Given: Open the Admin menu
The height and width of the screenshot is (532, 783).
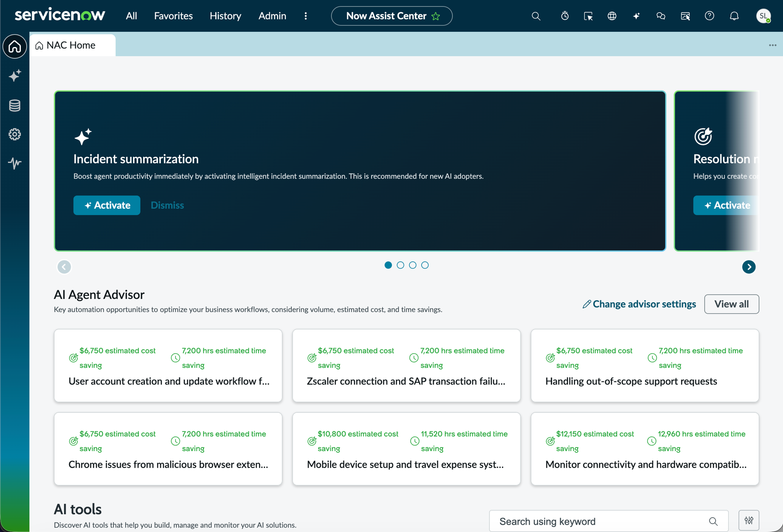Looking at the screenshot, I should [272, 16].
